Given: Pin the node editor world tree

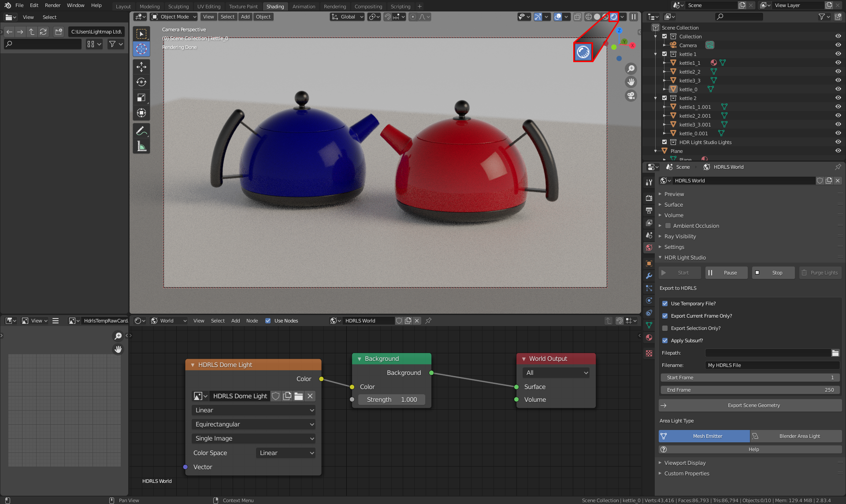Looking at the screenshot, I should tap(428, 321).
